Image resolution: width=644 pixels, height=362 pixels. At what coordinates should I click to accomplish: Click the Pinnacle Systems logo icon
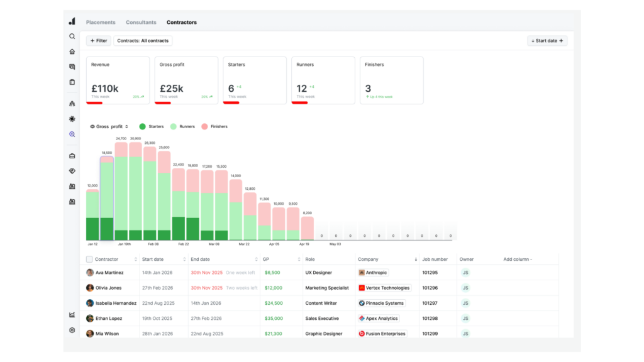(362, 303)
